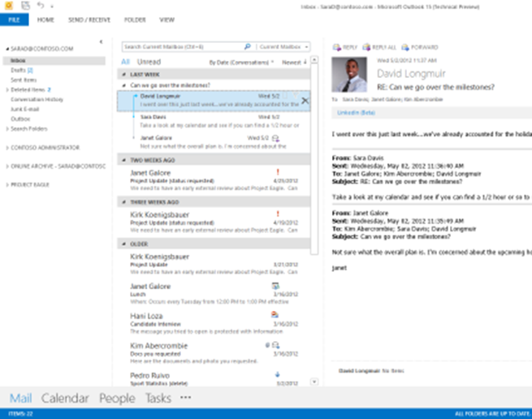Screen dimensions: 532x419
Task: Click REPLY ALL in reading pane
Action: (x=379, y=47)
